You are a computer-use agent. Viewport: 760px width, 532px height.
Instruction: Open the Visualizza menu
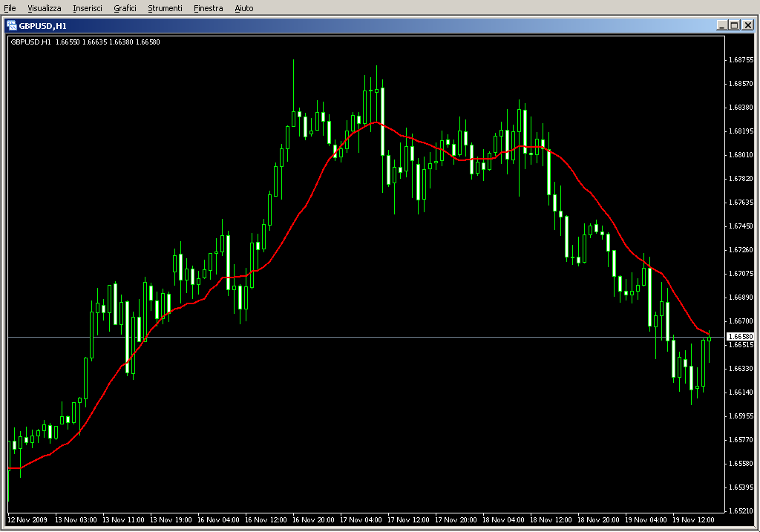tap(44, 8)
